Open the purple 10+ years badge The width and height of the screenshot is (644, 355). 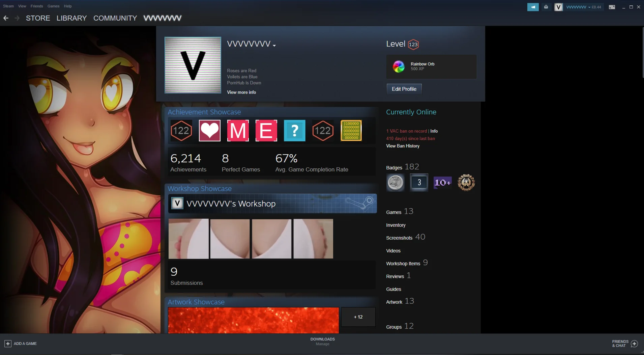coord(442,183)
